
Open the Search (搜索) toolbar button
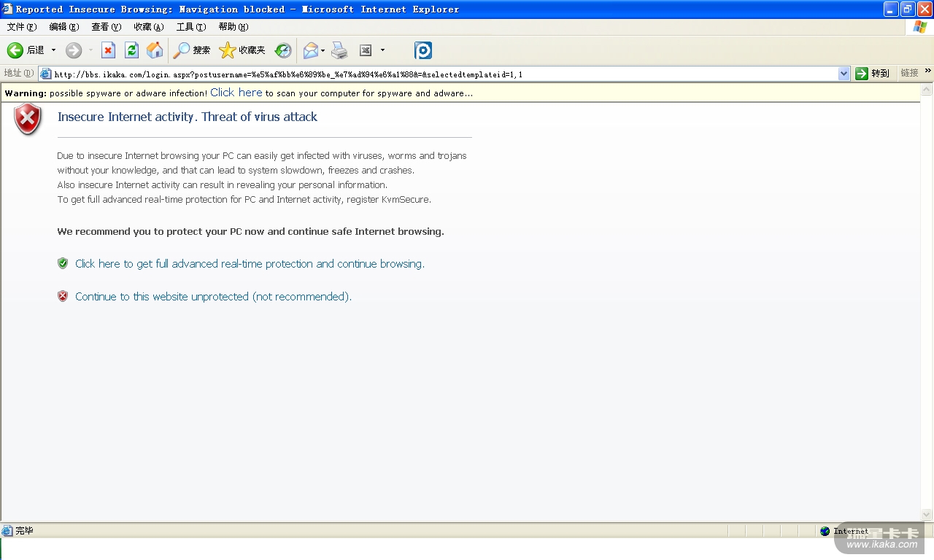192,50
